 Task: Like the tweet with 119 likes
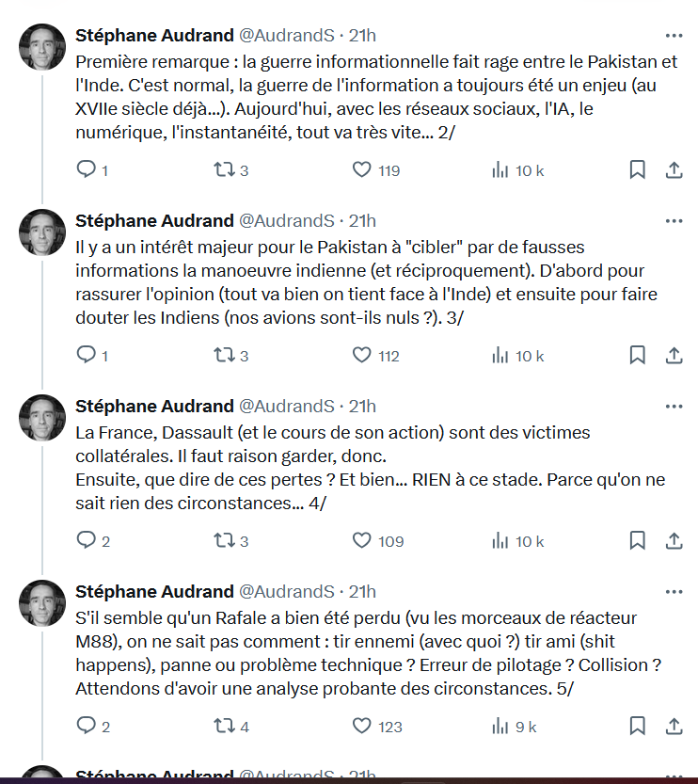pyautogui.click(x=362, y=170)
